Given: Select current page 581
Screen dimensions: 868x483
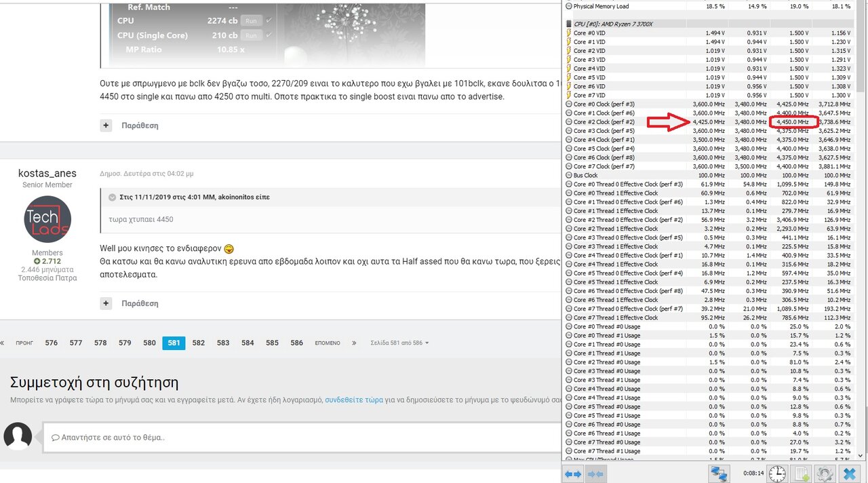Looking at the screenshot, I should point(174,343).
